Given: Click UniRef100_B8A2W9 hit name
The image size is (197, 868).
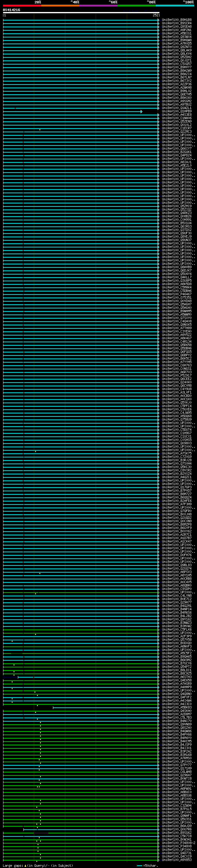Looking at the screenshot, I should pos(177,71).
